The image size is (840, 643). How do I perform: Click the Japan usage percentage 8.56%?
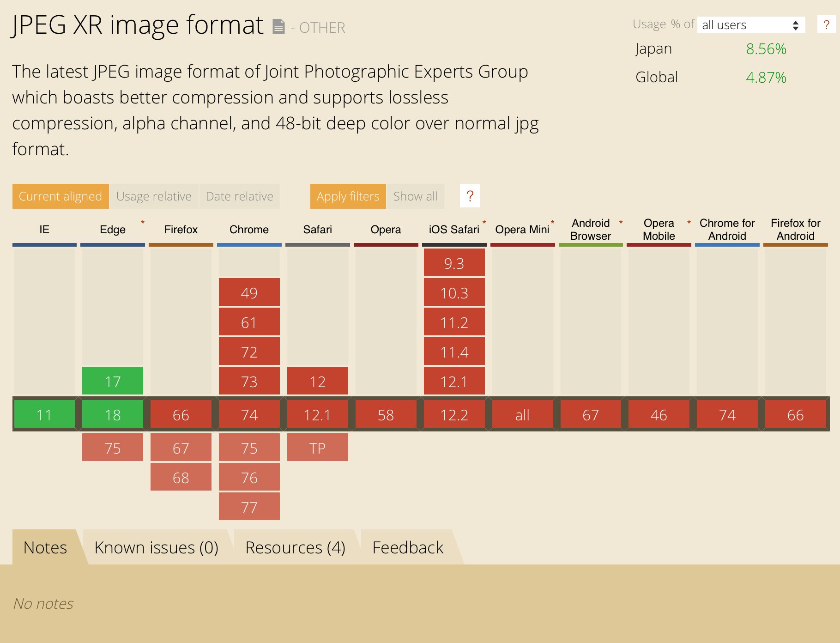coord(766,49)
